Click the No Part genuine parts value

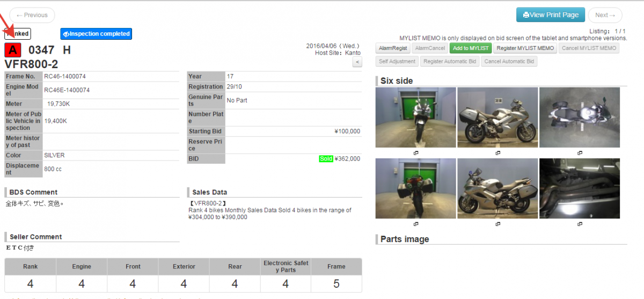click(x=237, y=100)
